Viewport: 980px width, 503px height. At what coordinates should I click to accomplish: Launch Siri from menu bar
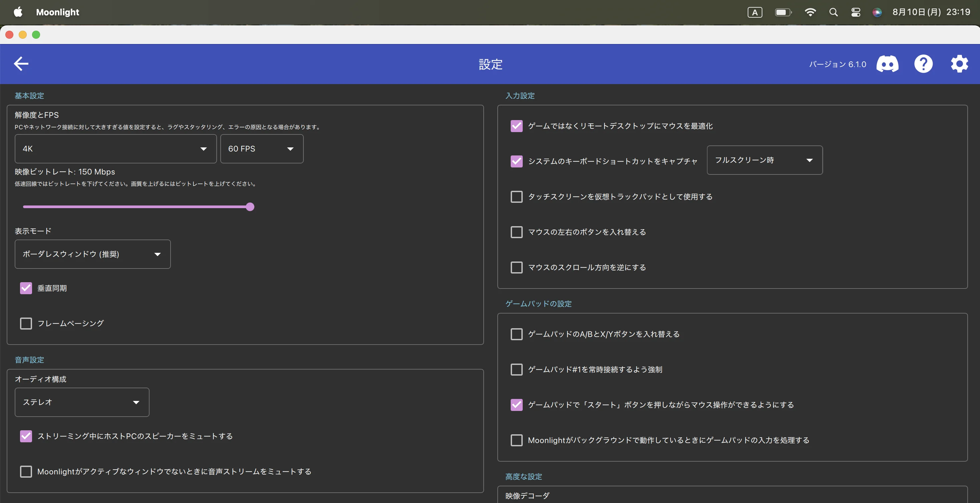(x=877, y=12)
